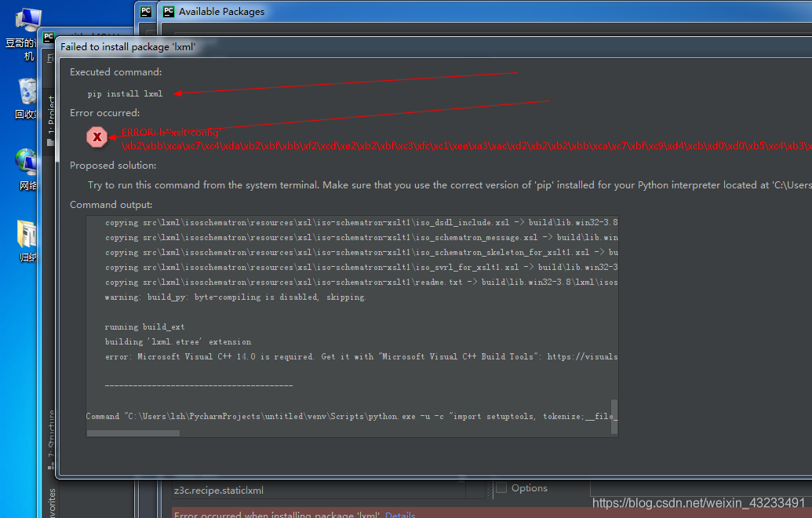The image size is (812, 518).
Task: Click the red error X icon
Action: click(x=96, y=137)
